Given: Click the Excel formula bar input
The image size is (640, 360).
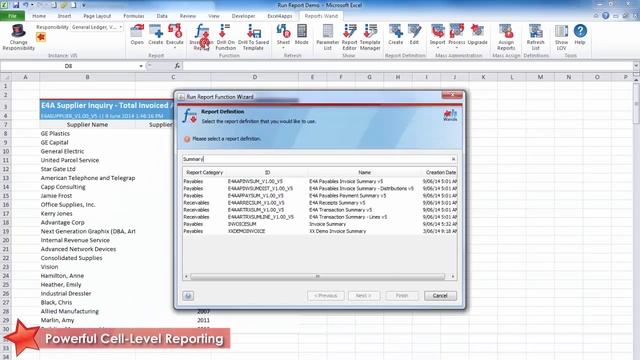Looking at the screenshot, I should tap(407, 66).
